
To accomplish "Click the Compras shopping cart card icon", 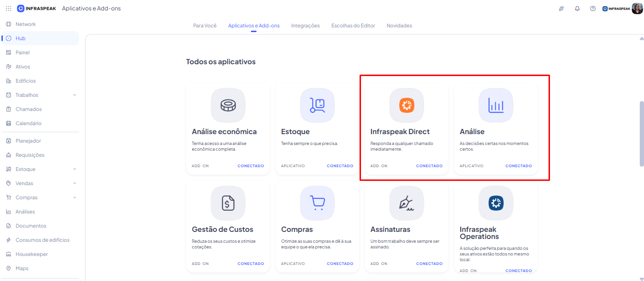I will [317, 203].
